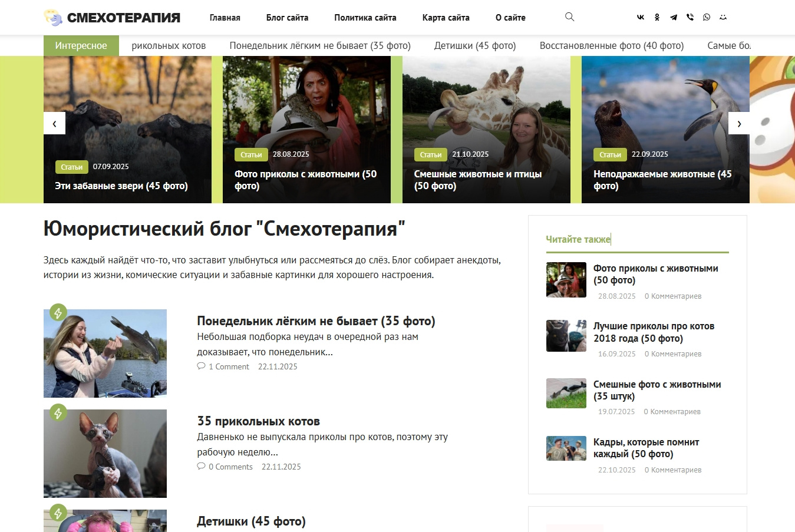
Task: Click 0 Комментариев dated 22.10.2025 in sidebar
Action: tap(673, 470)
